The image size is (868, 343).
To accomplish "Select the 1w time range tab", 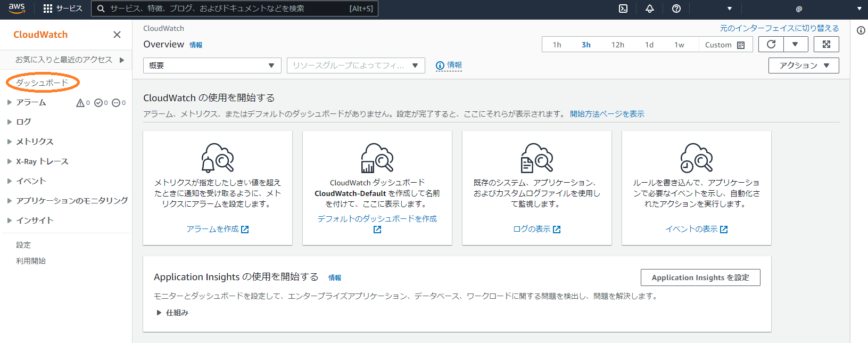I will pos(679,45).
